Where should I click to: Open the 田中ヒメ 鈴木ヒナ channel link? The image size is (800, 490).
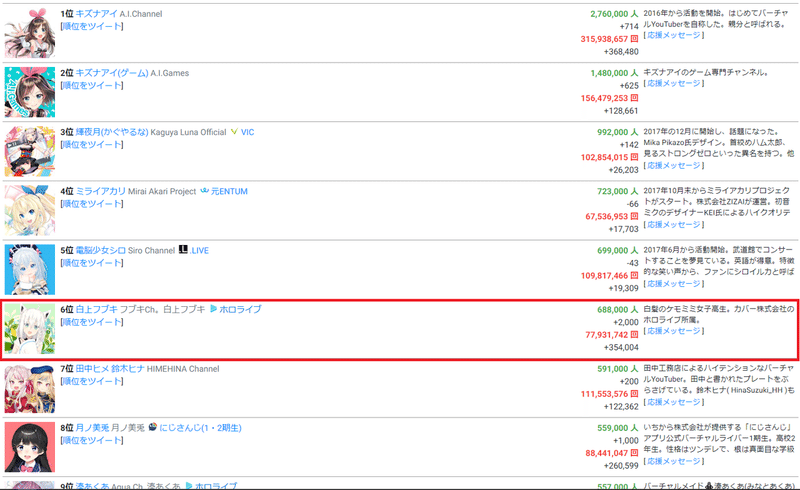[110, 369]
